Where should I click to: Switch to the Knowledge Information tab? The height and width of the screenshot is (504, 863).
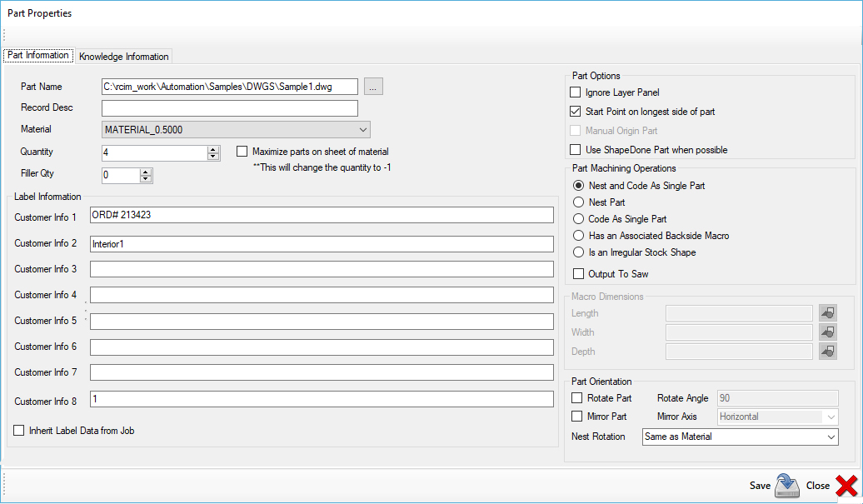(124, 57)
